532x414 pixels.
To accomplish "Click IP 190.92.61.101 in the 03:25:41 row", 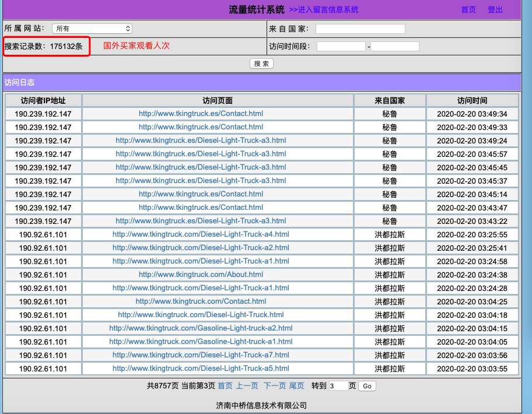I will 43,248.
